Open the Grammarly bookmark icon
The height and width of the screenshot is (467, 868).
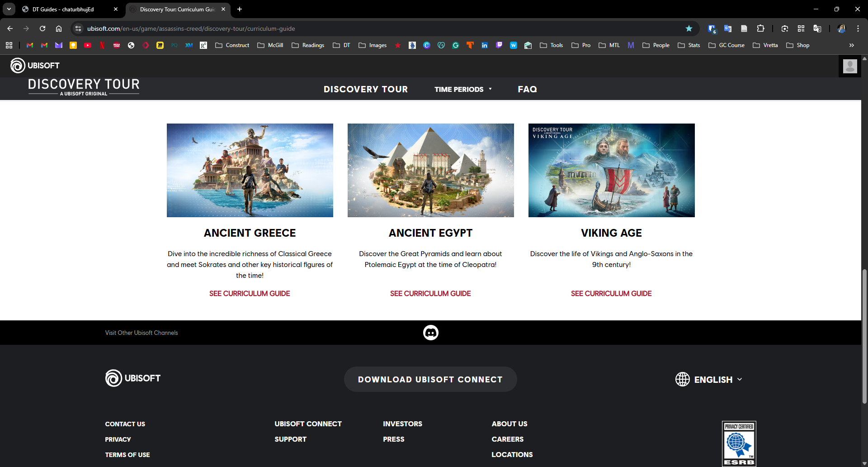(x=456, y=45)
